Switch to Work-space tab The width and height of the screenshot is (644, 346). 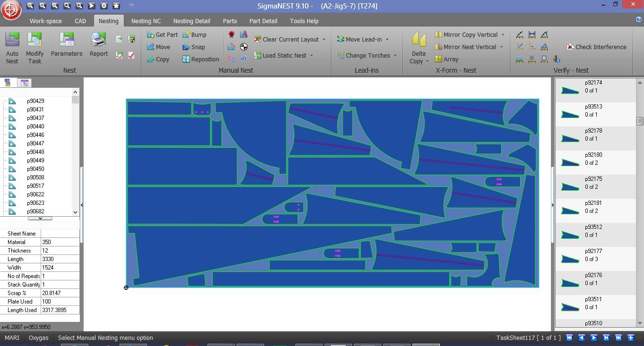(46, 21)
